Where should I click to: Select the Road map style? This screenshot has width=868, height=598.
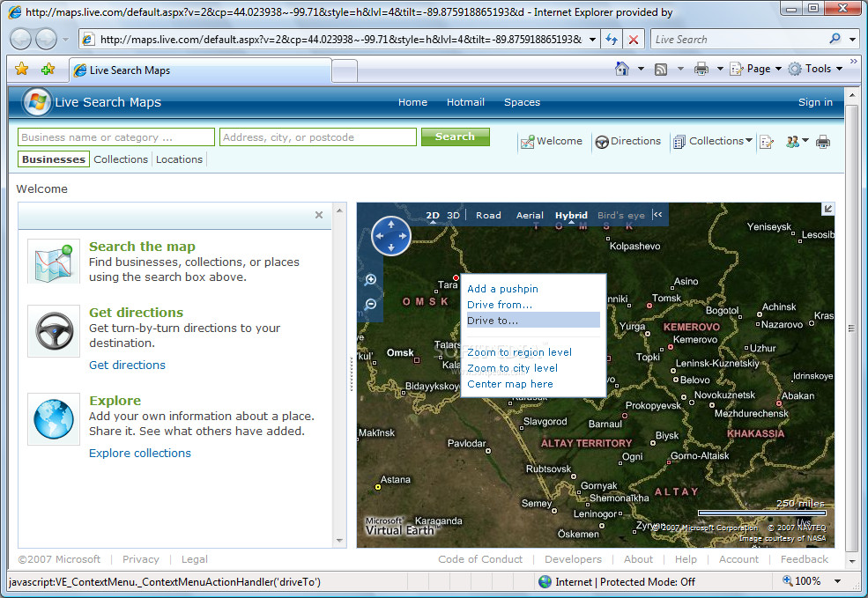click(488, 215)
